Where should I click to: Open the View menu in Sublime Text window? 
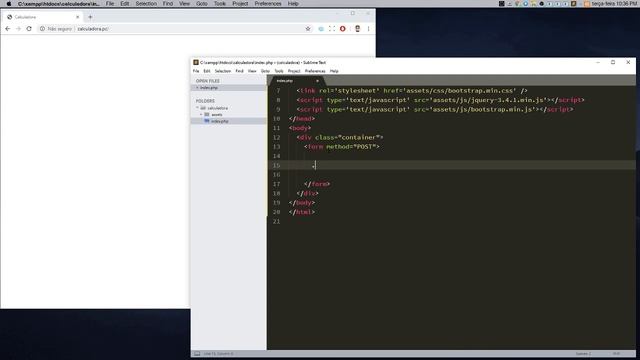(x=252, y=71)
